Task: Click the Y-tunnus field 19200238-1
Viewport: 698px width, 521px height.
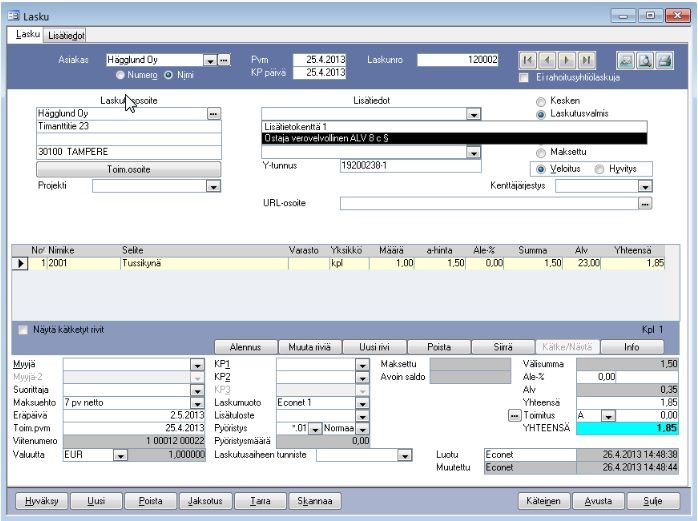Action: tap(410, 166)
